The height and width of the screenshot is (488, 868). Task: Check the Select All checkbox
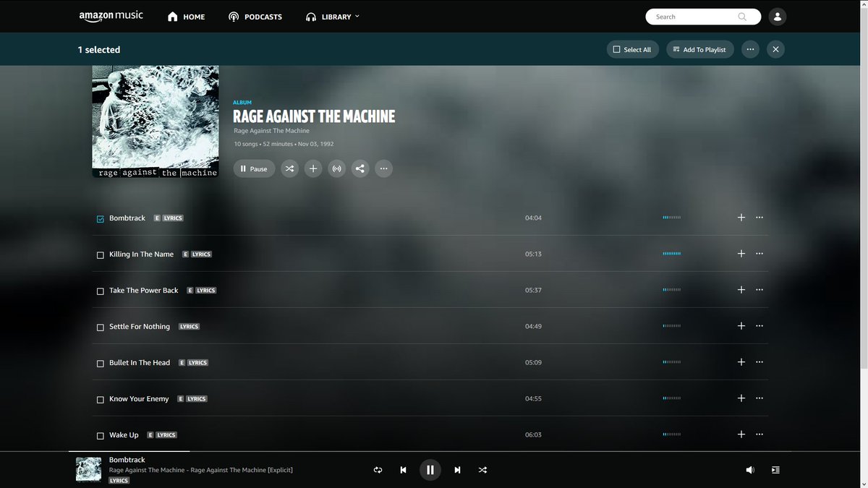click(x=632, y=49)
